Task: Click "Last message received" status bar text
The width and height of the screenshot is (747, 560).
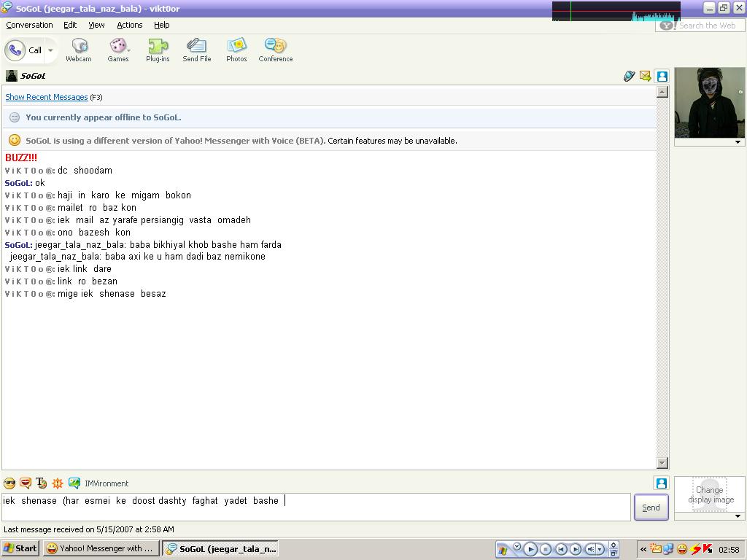Action: (88, 529)
